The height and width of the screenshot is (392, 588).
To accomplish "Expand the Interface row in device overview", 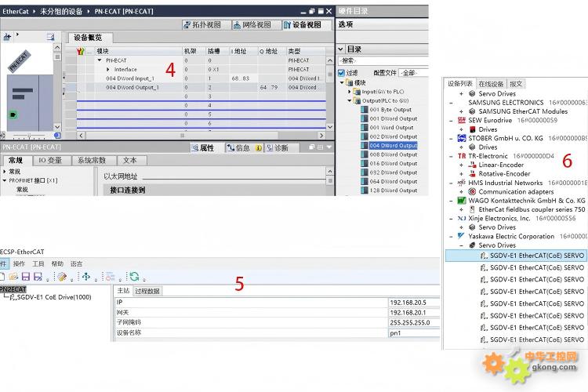I will [x=108, y=70].
